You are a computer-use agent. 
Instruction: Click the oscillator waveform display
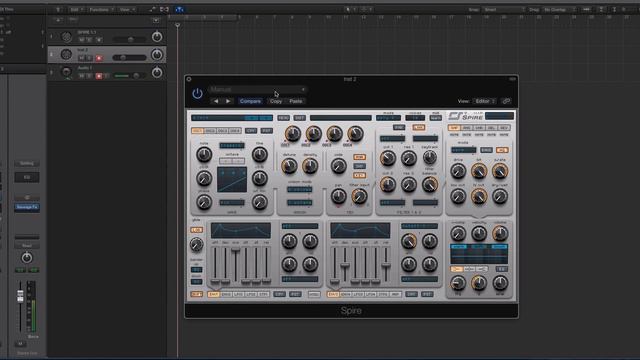click(x=232, y=179)
